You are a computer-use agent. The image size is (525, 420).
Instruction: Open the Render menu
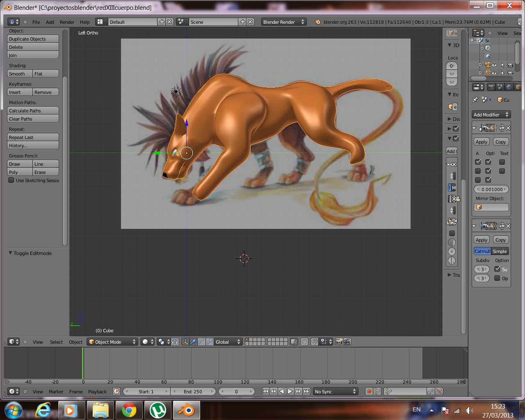(x=67, y=22)
